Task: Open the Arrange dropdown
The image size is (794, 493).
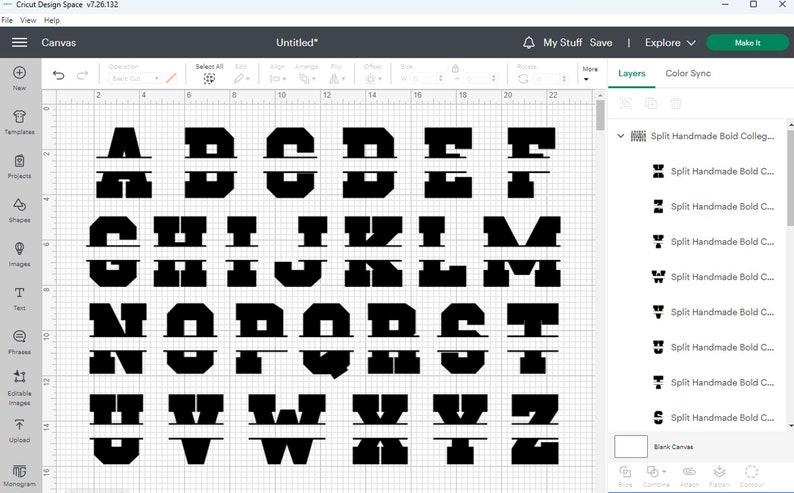Action: tap(307, 78)
